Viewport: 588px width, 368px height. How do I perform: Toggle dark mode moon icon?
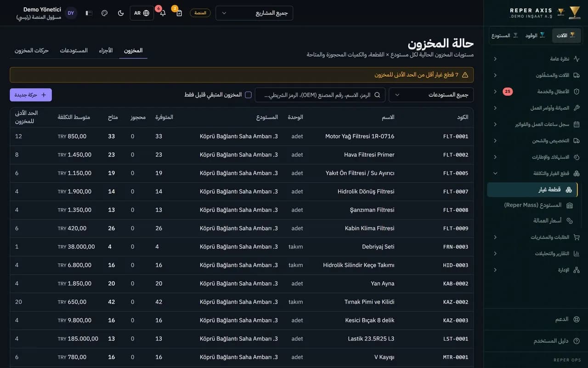point(121,13)
